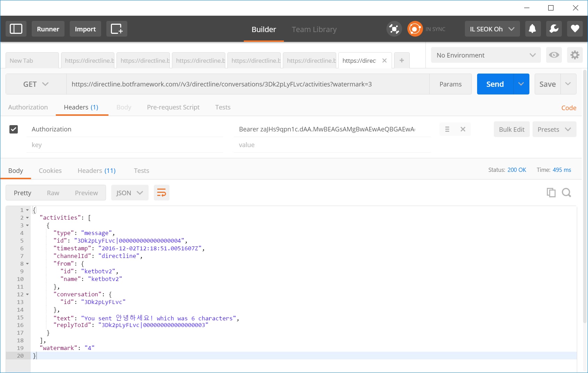Screen dimensions: 588x373
Task: Search within the response body
Action: [566, 192]
